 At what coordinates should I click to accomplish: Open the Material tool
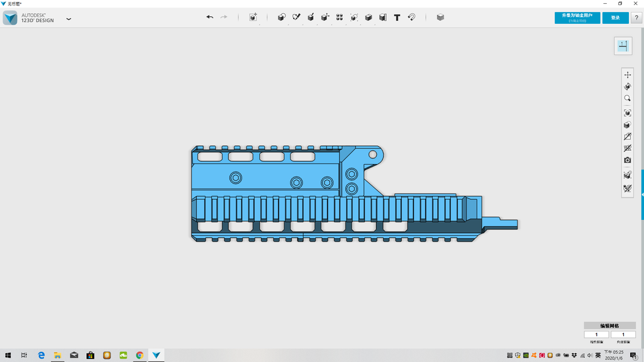440,17
